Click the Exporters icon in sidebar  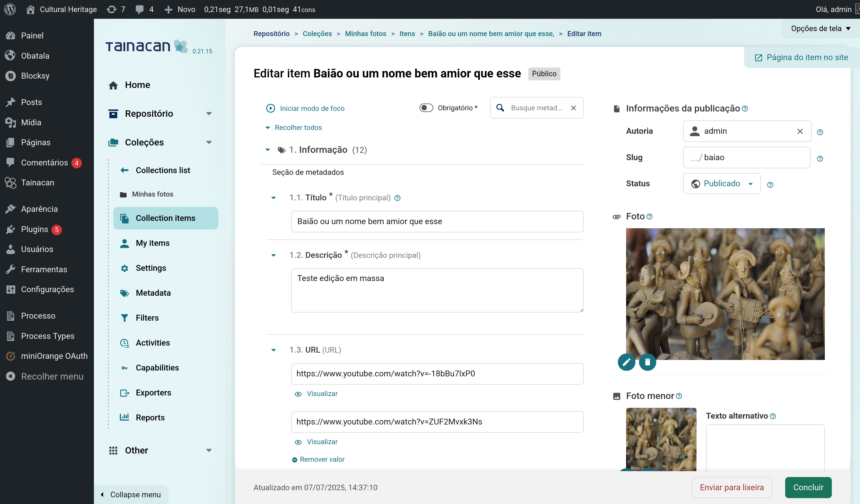(124, 393)
